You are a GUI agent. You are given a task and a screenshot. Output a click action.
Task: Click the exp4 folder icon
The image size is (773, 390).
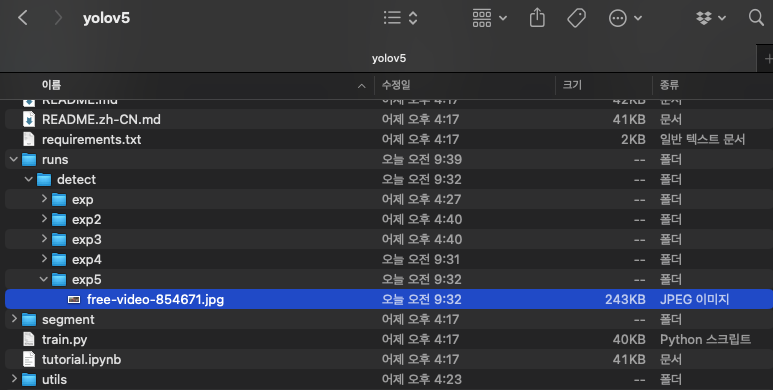pos(59,259)
